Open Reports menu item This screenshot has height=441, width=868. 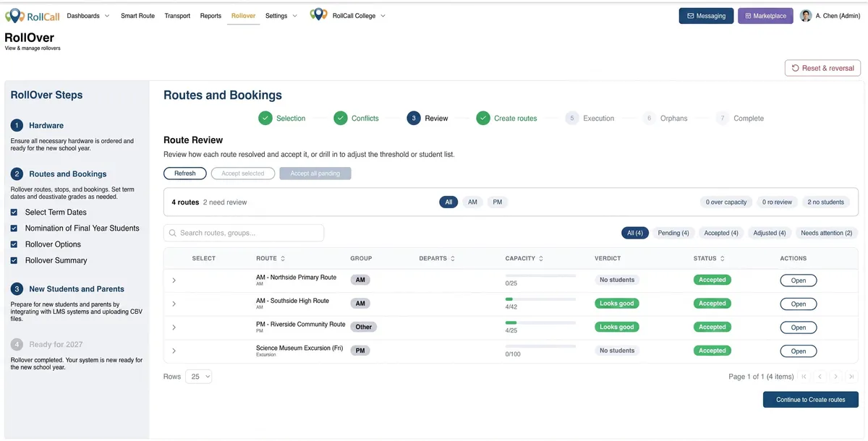click(210, 15)
